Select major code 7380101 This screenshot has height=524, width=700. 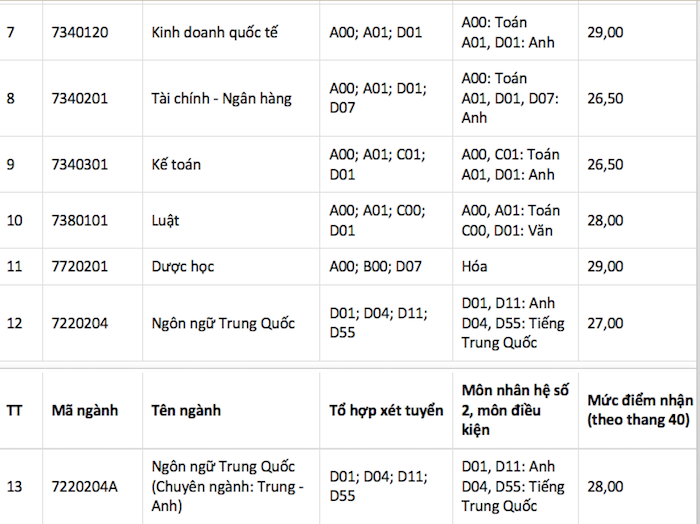(x=80, y=220)
